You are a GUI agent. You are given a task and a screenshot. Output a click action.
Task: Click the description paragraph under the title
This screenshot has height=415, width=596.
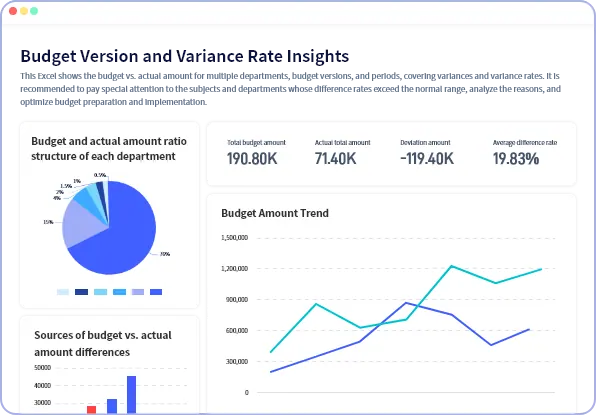[x=290, y=89]
